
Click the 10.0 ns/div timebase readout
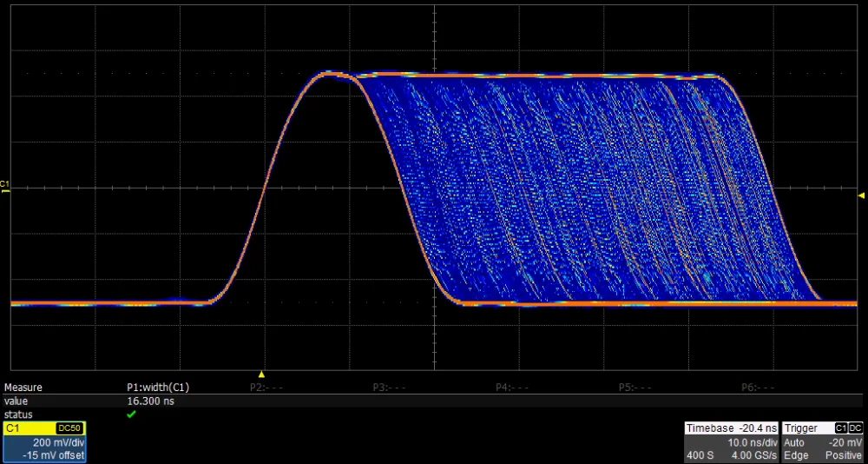[x=752, y=442]
